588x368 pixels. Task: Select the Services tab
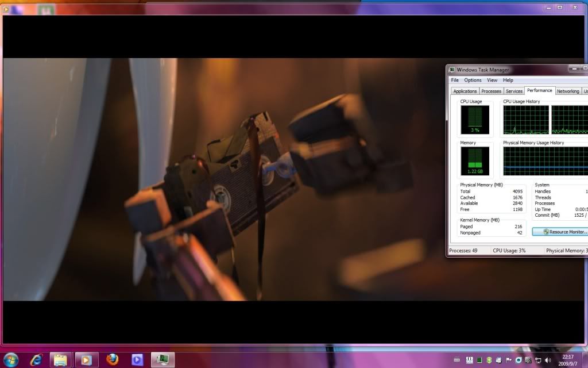pyautogui.click(x=514, y=91)
